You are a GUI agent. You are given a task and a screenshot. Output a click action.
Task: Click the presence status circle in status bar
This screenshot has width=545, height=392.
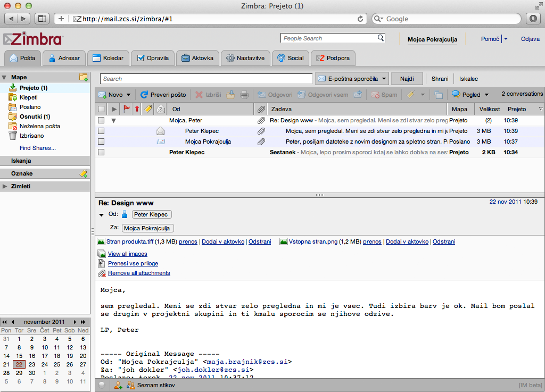[102, 385]
